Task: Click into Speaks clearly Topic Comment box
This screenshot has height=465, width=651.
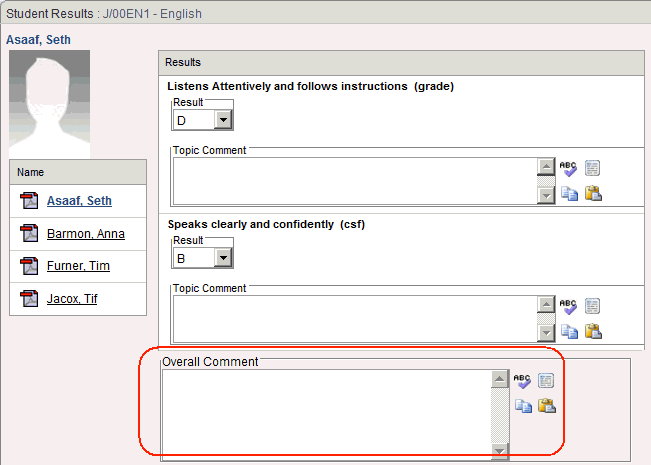Action: tap(355, 319)
